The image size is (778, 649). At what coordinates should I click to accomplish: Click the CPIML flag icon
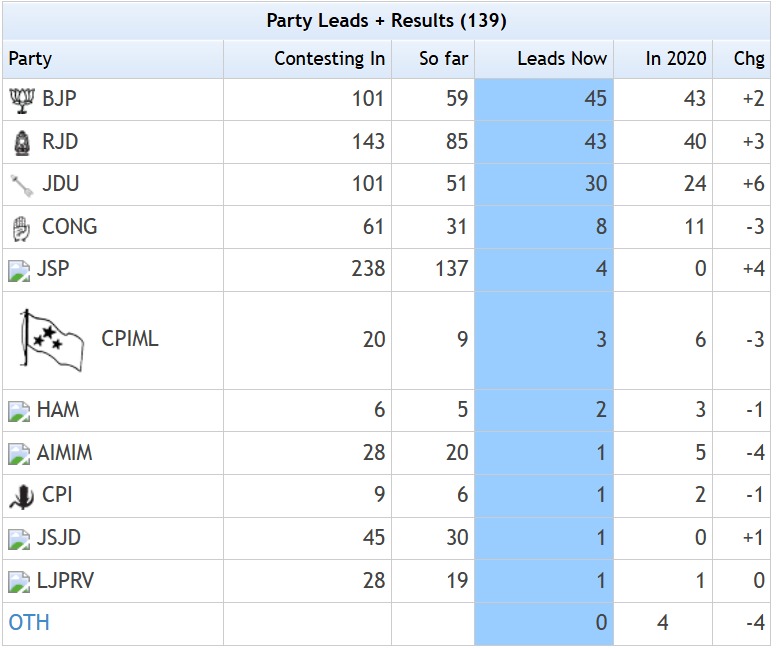coord(53,340)
